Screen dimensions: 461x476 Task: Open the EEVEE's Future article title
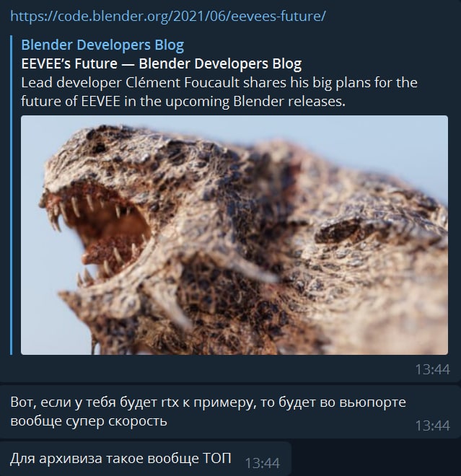pos(162,63)
